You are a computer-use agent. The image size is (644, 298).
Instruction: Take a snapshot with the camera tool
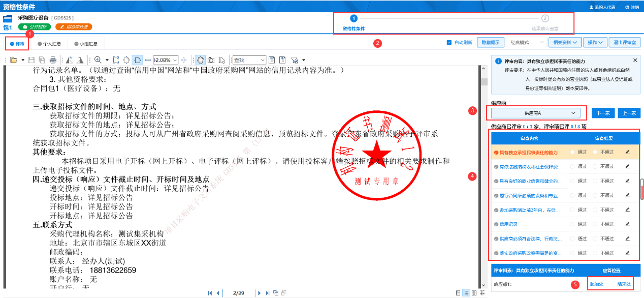tap(211, 60)
